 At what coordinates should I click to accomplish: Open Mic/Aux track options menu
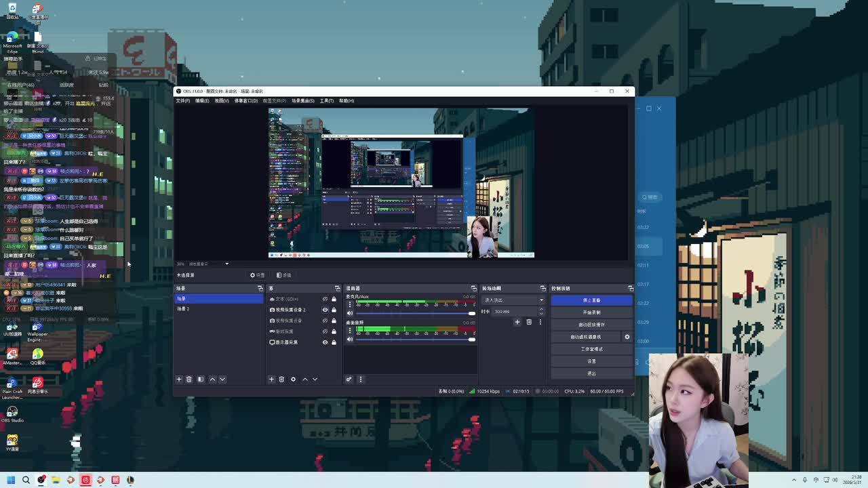(349, 304)
